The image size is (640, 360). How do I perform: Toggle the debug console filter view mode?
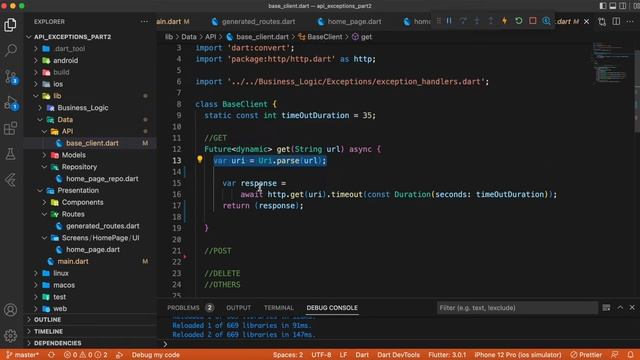[607, 308]
